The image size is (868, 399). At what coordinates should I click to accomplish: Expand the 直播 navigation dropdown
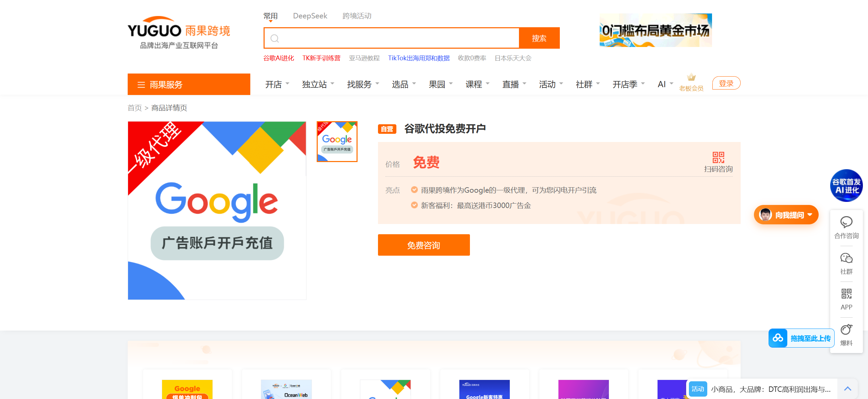[515, 84]
